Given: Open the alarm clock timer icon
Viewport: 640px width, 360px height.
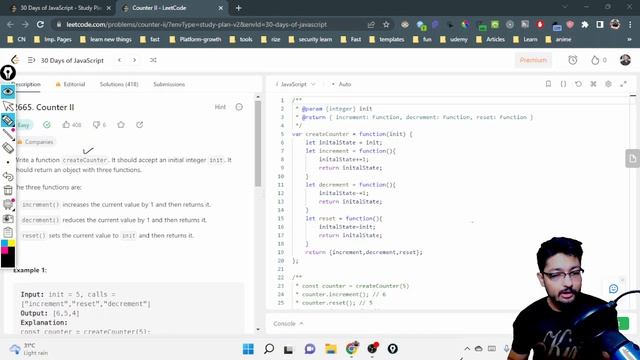Looking at the screenshot, I should pos(573,60).
